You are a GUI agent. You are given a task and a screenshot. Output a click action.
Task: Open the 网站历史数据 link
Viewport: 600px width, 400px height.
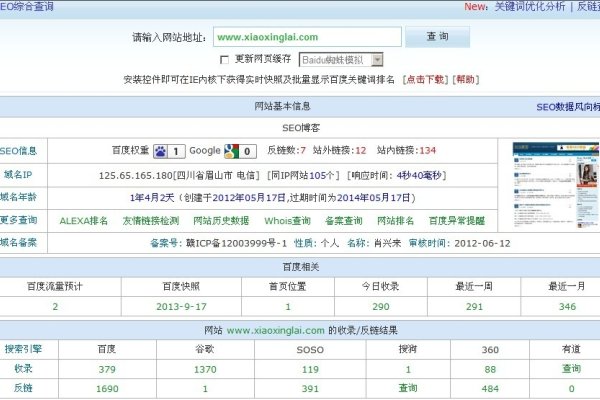coord(221,221)
